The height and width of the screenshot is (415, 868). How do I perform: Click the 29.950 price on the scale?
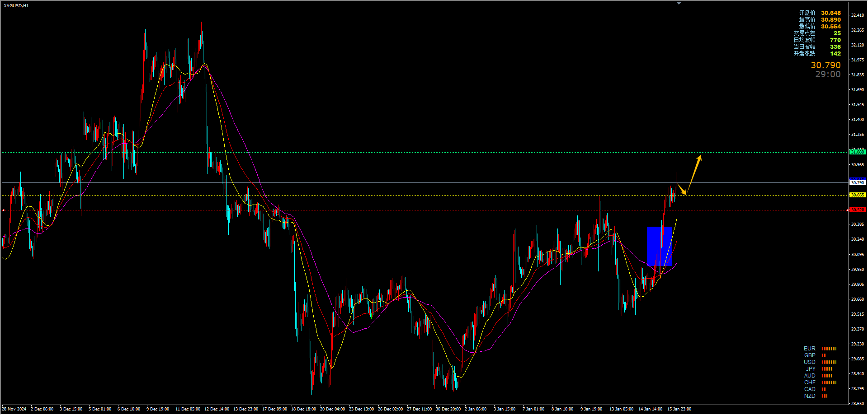pos(858,270)
